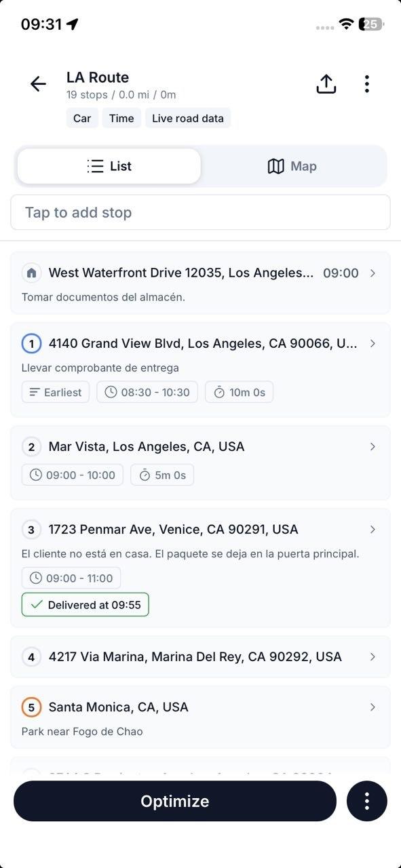This screenshot has width=401, height=868.
Task: Select the List tab
Action: pyautogui.click(x=109, y=165)
